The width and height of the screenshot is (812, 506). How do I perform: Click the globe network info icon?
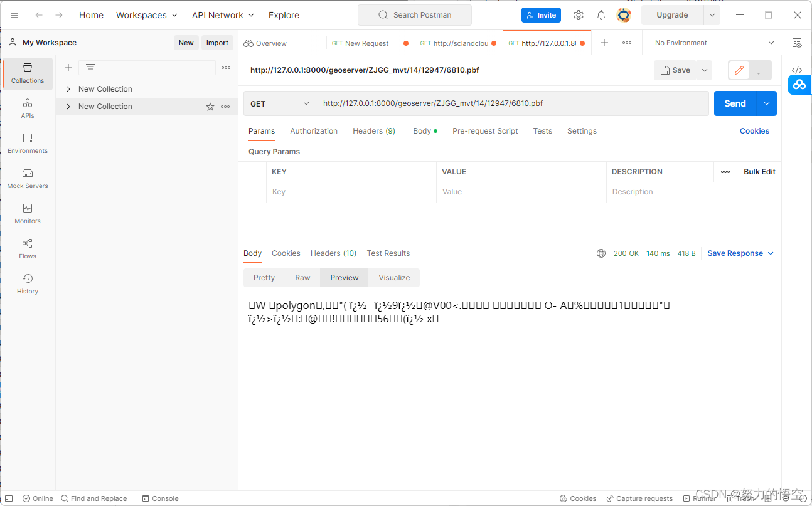click(x=601, y=253)
